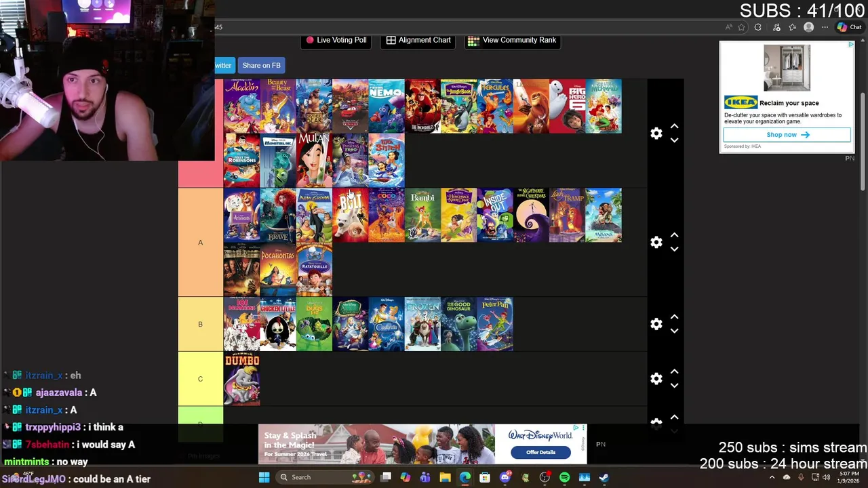Select The Incredibles poster
Viewport: 868px width, 488px height.
(x=422, y=106)
